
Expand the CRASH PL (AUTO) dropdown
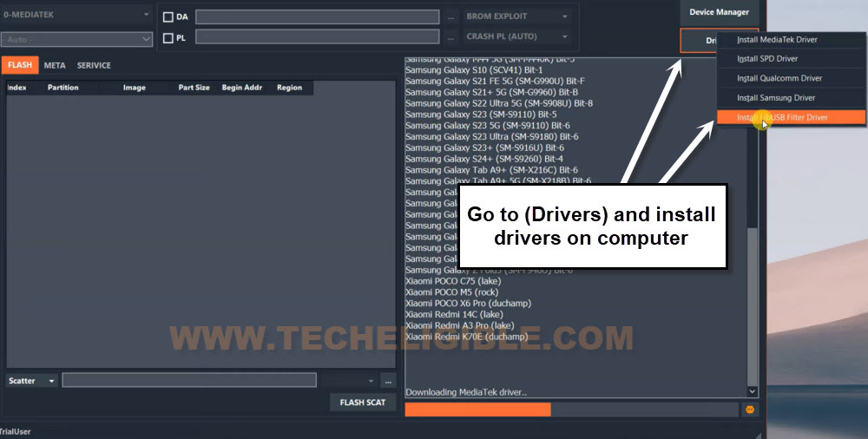(517, 36)
